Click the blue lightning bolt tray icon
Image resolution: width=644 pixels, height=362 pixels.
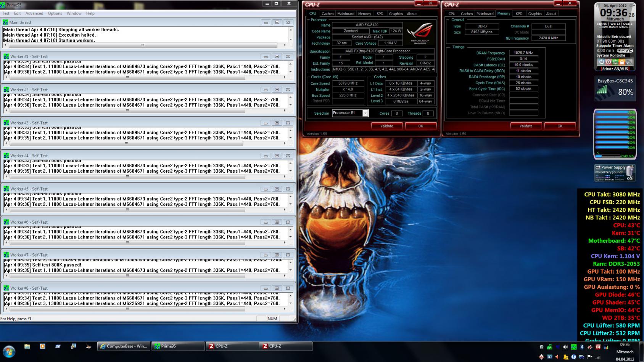point(573,357)
